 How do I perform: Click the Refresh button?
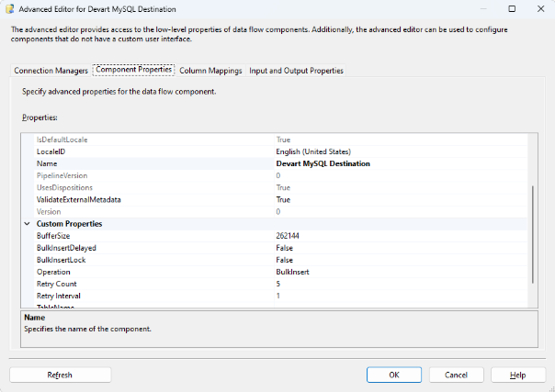(60, 375)
